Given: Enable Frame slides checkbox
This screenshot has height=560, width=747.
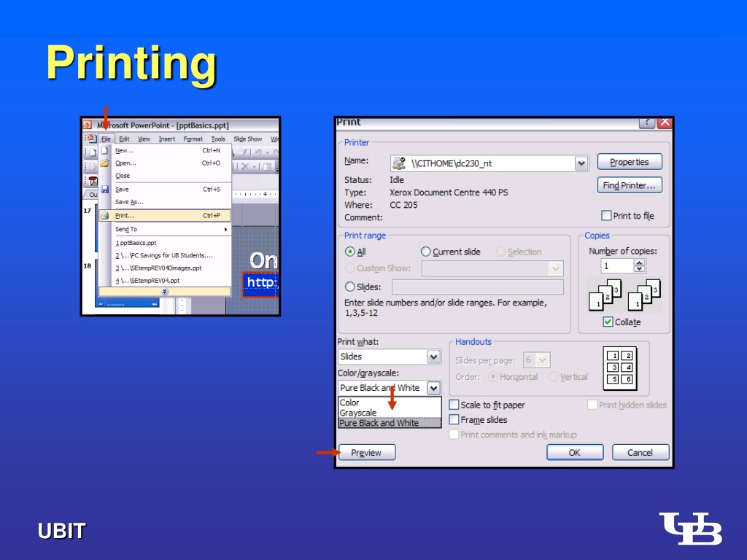Looking at the screenshot, I should 454,419.
